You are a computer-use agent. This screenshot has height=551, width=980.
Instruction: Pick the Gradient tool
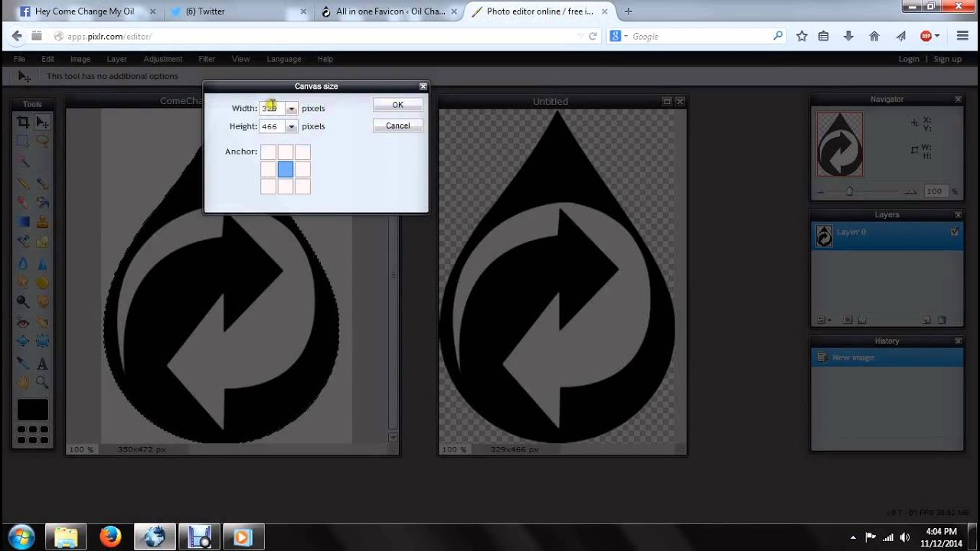[23, 221]
